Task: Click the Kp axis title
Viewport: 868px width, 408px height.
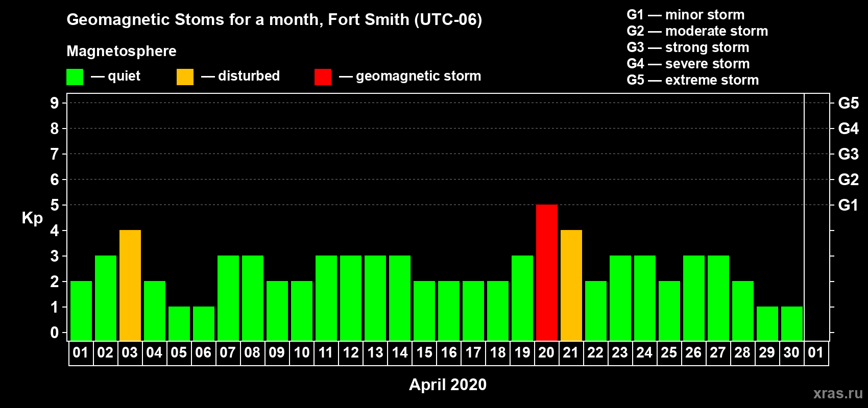Action: pyautogui.click(x=32, y=218)
